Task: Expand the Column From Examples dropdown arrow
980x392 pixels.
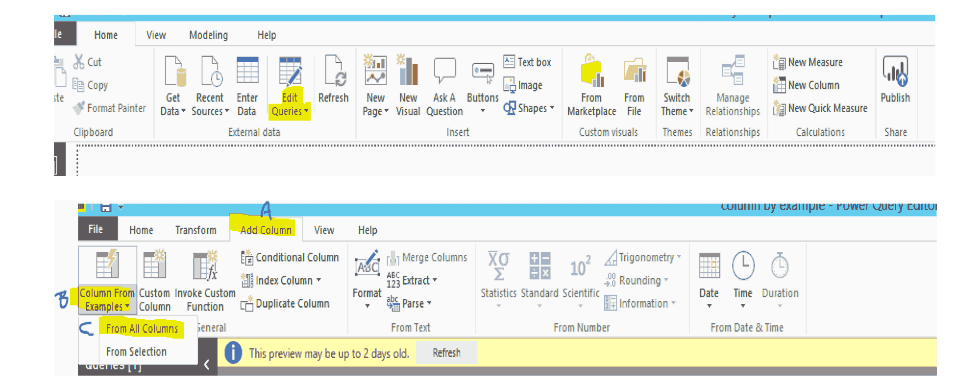Action: 127,306
